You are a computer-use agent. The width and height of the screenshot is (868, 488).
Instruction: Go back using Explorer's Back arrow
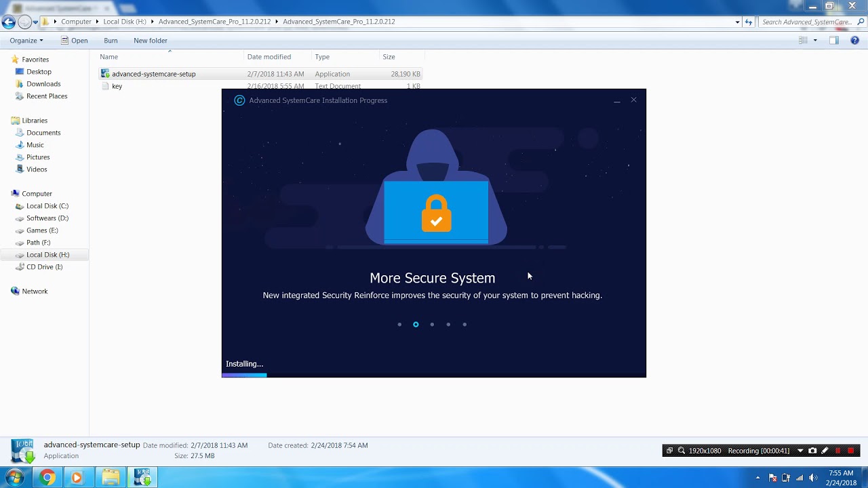pyautogui.click(x=9, y=22)
